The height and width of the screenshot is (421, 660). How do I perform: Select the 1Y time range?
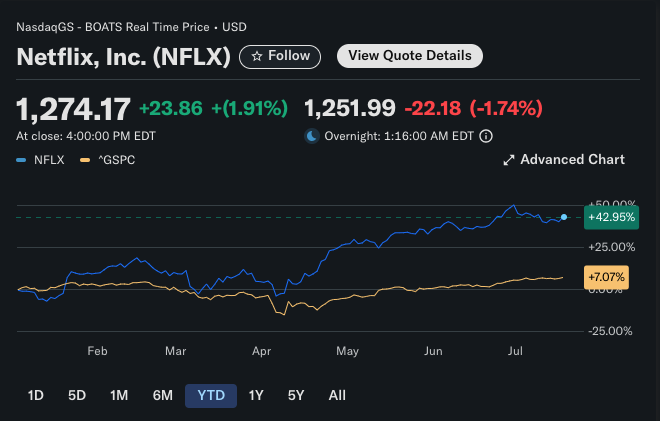click(x=255, y=395)
